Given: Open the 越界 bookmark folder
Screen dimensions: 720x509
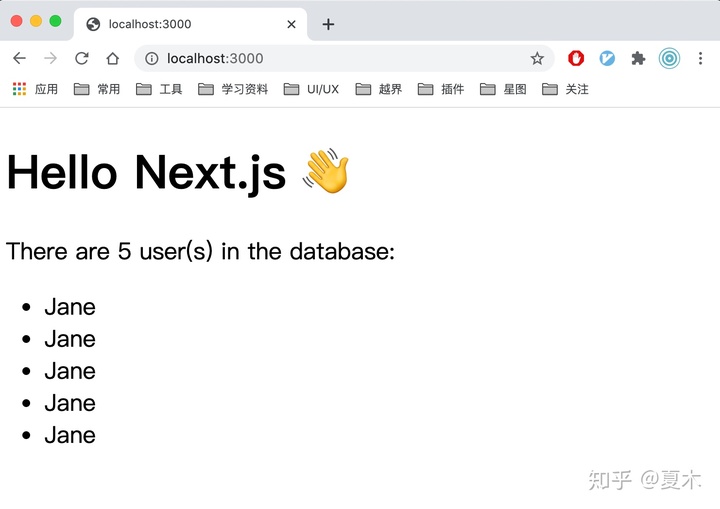Looking at the screenshot, I should 379,89.
